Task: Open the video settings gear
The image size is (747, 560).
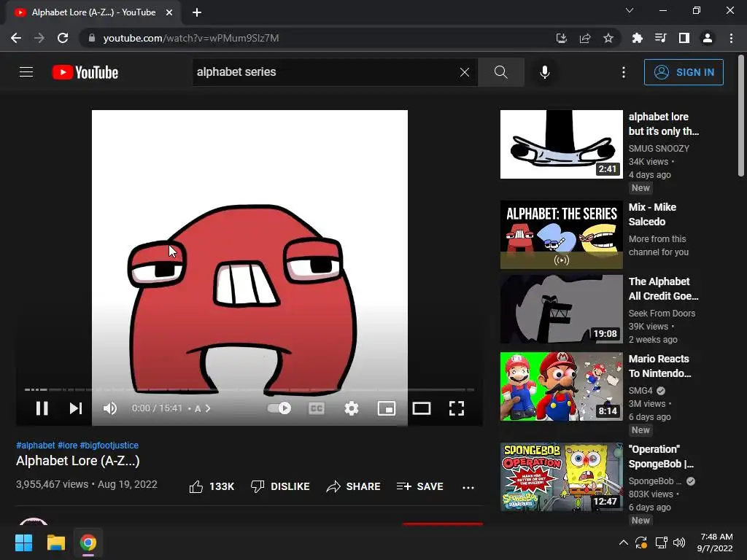Action: tap(351, 408)
